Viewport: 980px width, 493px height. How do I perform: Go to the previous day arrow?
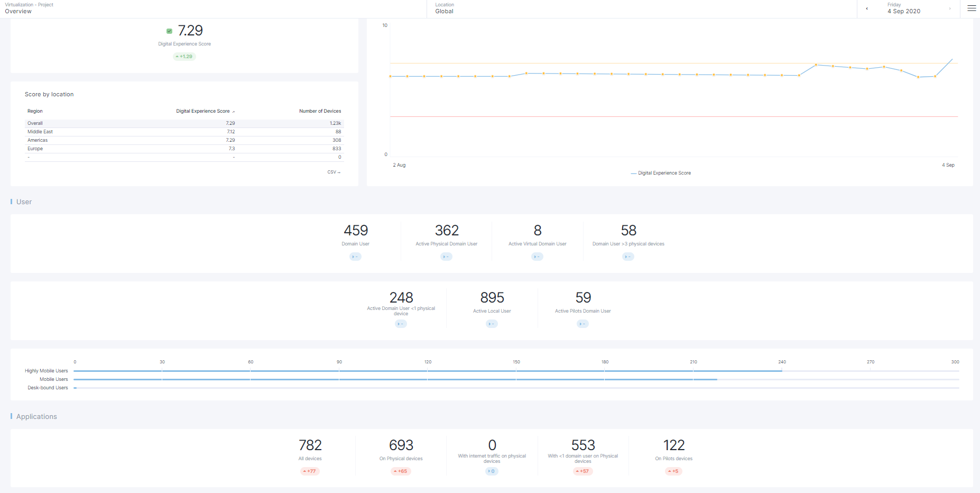click(867, 8)
